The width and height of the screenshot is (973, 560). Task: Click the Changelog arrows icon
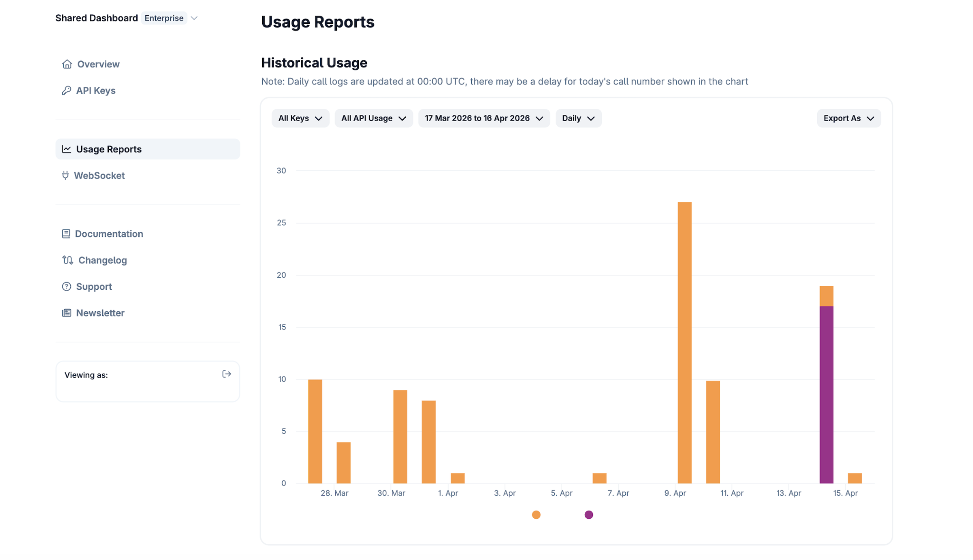(x=67, y=260)
